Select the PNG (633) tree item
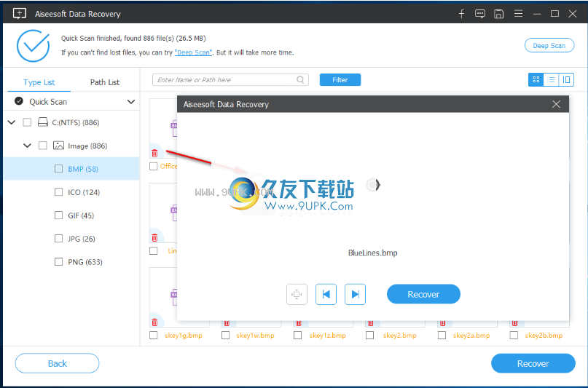588x388 pixels. 71,261
